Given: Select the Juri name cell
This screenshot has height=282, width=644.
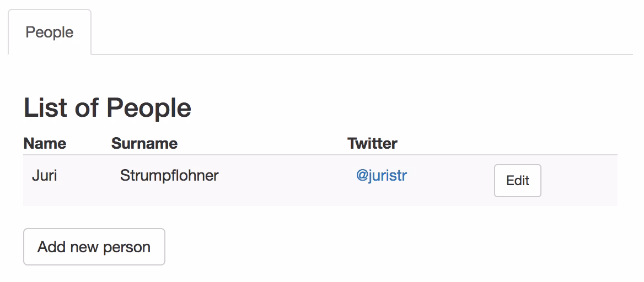Looking at the screenshot, I should click(45, 176).
